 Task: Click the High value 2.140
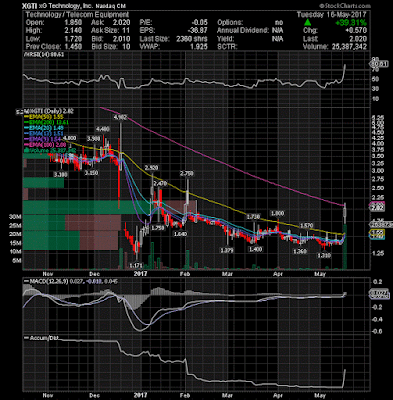tap(73, 31)
